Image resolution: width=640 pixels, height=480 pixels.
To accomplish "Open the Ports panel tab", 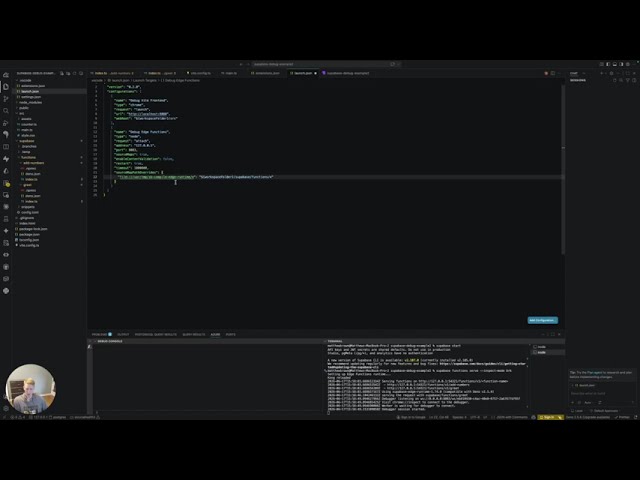I will point(231,335).
